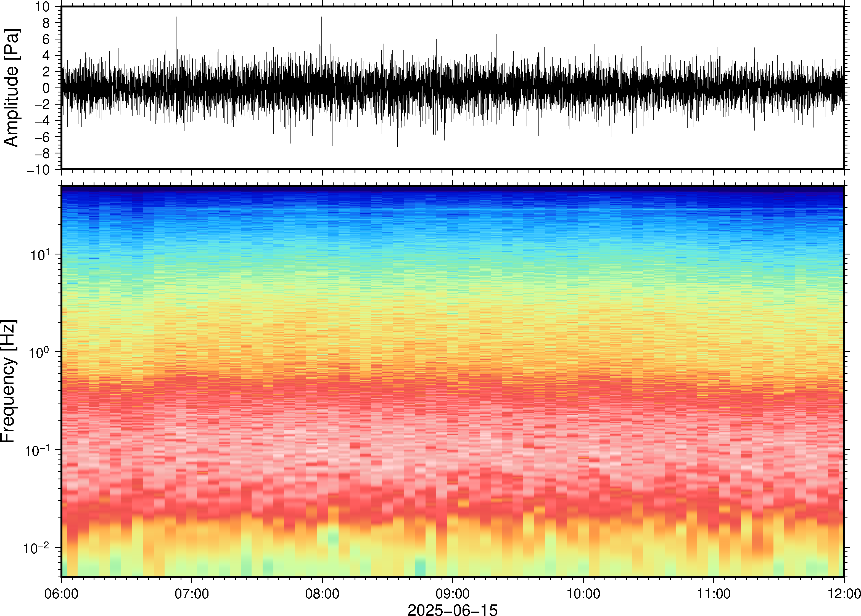Click the amplitude tick label 4

[x=46, y=56]
